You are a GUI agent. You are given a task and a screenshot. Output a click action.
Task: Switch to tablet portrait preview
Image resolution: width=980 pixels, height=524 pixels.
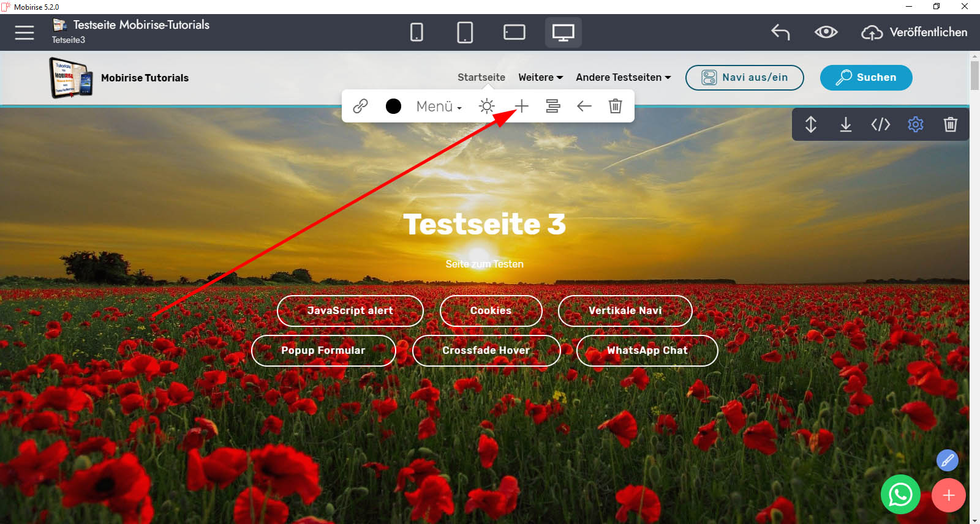(x=465, y=32)
